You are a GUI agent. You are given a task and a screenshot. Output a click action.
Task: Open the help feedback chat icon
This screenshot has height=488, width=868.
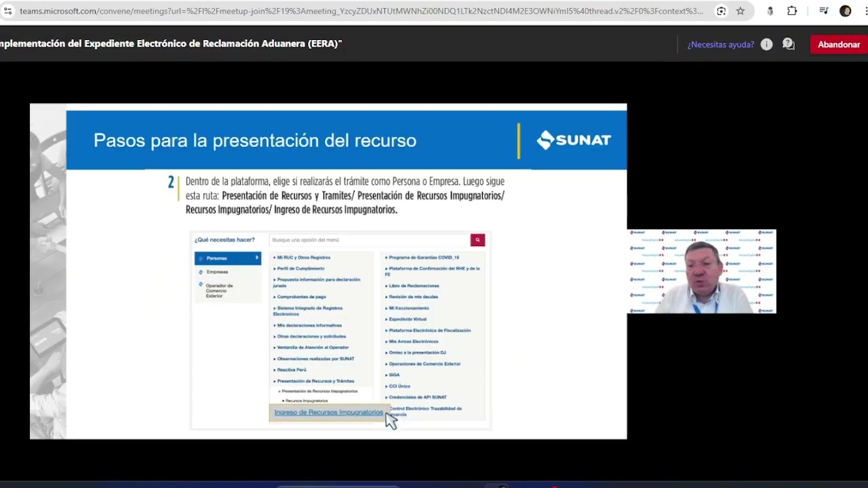(788, 44)
